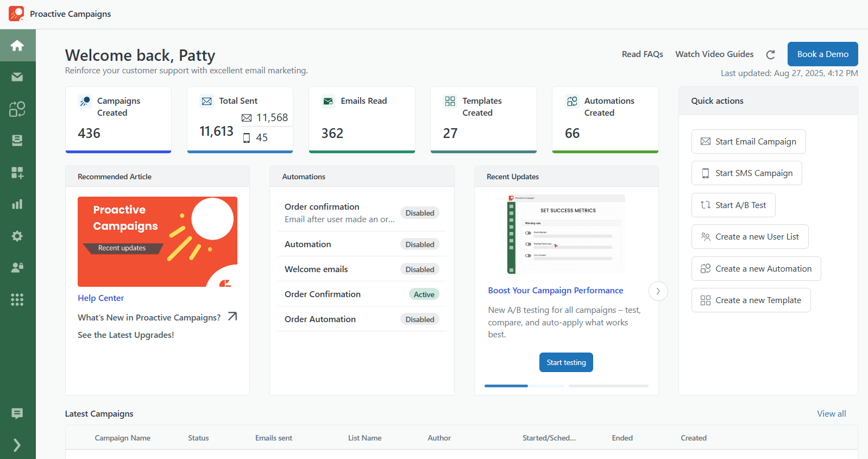The width and height of the screenshot is (868, 459).
Task: Click the Automations Created count 66
Action: 572,133
